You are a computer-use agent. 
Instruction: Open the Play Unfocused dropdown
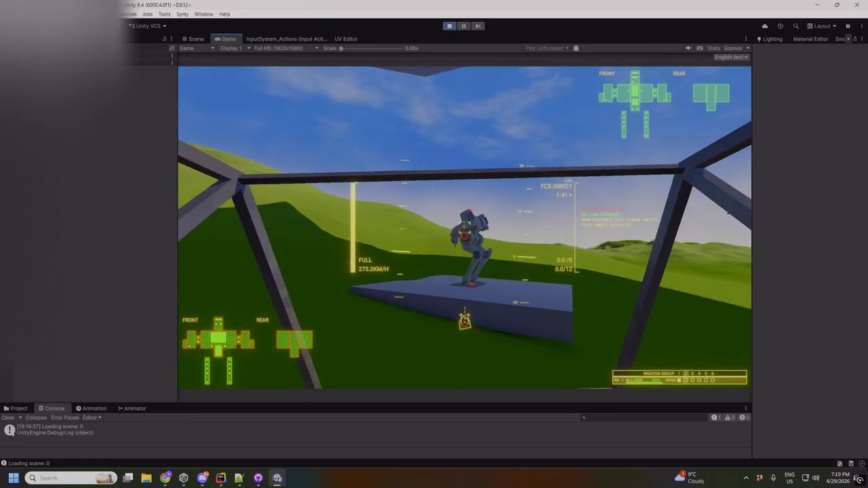point(547,48)
